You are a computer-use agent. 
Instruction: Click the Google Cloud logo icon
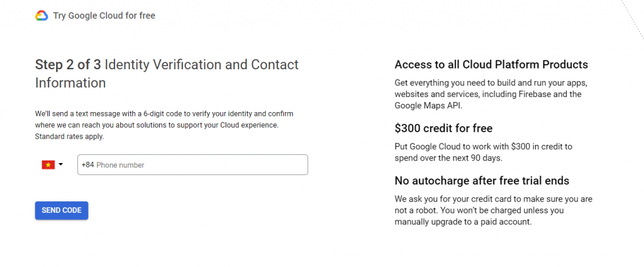42,16
